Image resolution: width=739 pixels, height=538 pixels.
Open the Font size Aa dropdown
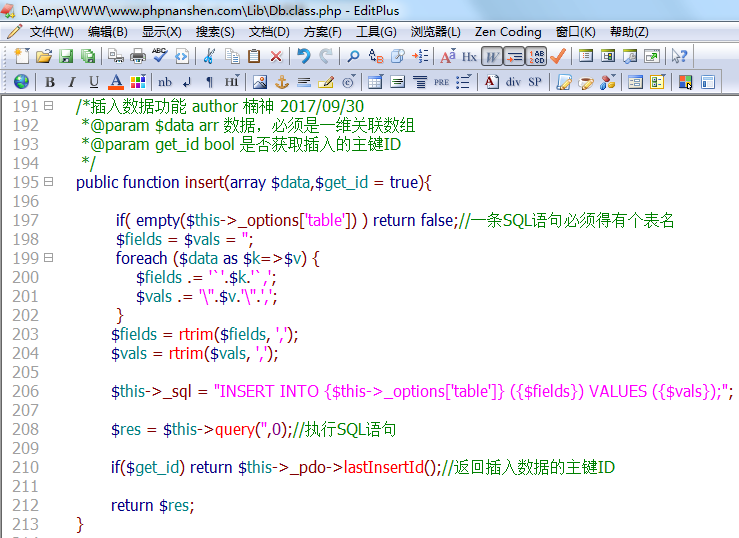tap(448, 57)
